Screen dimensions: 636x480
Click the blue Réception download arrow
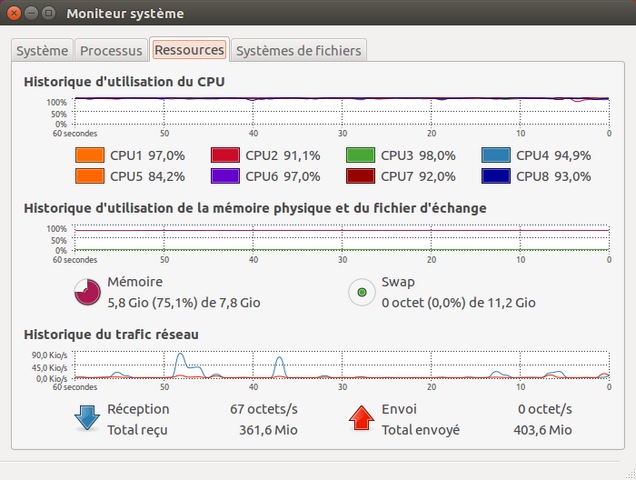point(87,418)
